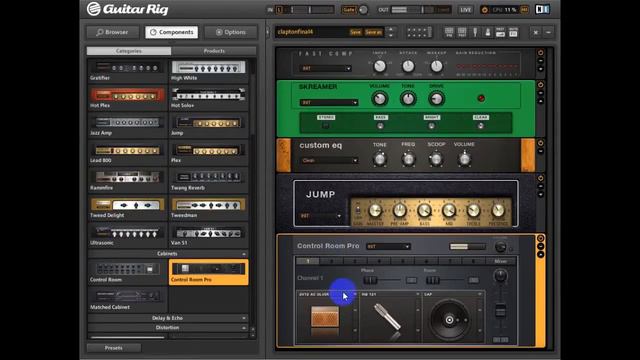Select the Products tab
The height and width of the screenshot is (360, 640).
click(214, 51)
